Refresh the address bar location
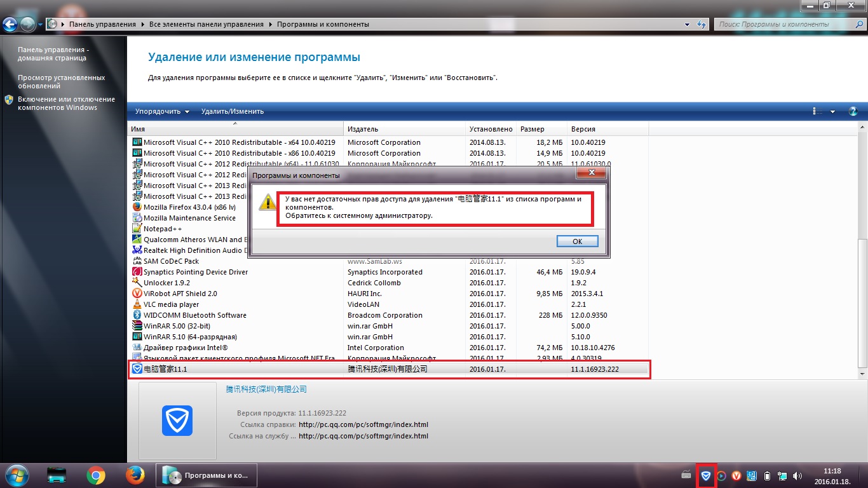Image resolution: width=868 pixels, height=488 pixels. click(x=702, y=24)
